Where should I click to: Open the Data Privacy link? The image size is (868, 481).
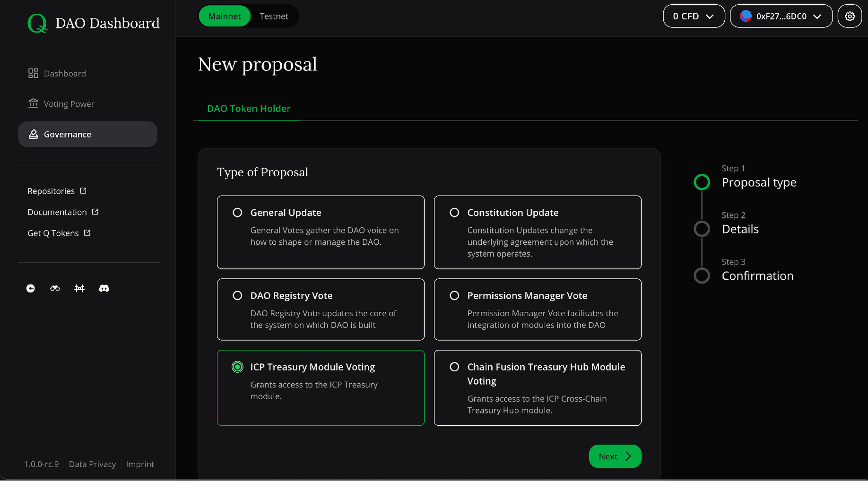pos(92,464)
